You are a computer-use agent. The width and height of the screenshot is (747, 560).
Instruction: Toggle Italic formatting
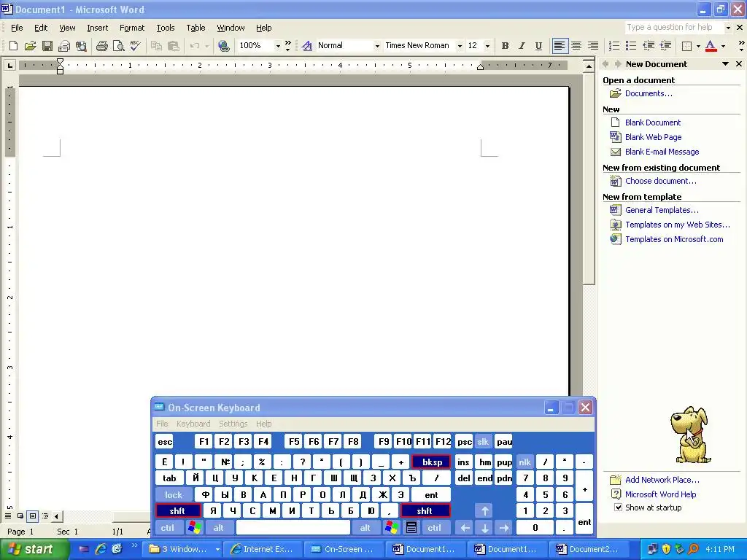(522, 46)
